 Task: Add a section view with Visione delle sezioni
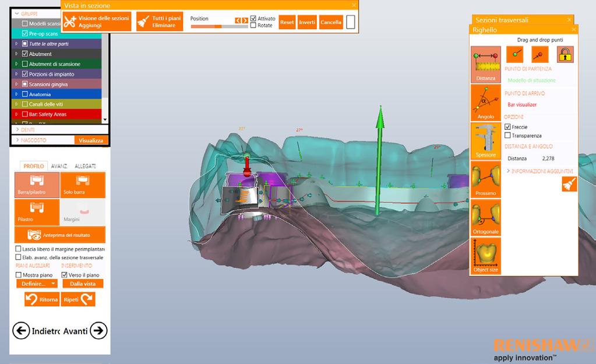pos(97,22)
